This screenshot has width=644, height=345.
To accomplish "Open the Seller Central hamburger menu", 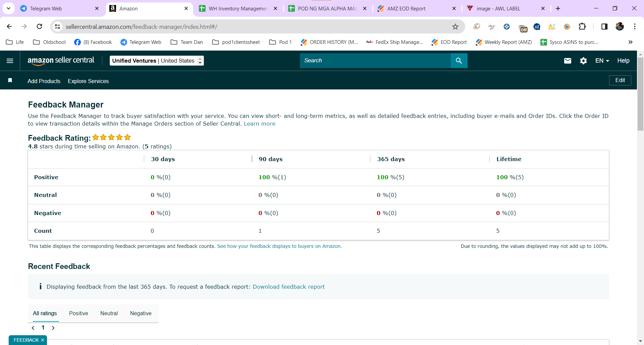I will click(x=10, y=61).
